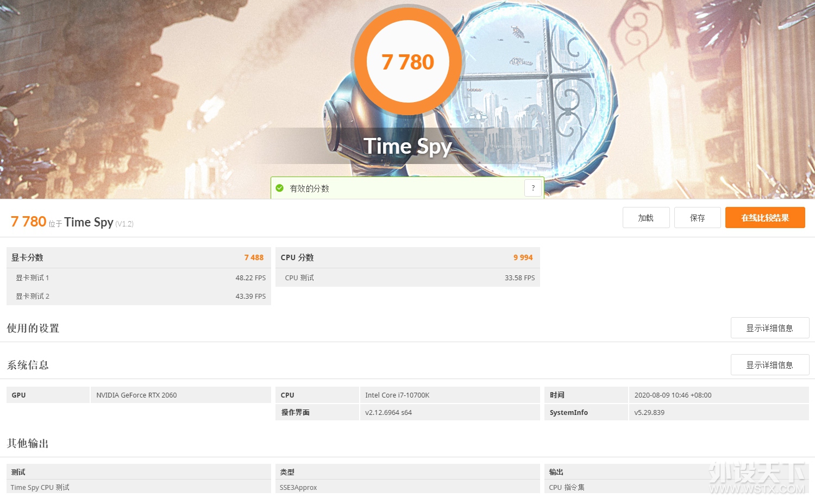Viewport: 815px width, 504px height.
Task: Select the 使用的设置 section heading
Action: point(33,328)
